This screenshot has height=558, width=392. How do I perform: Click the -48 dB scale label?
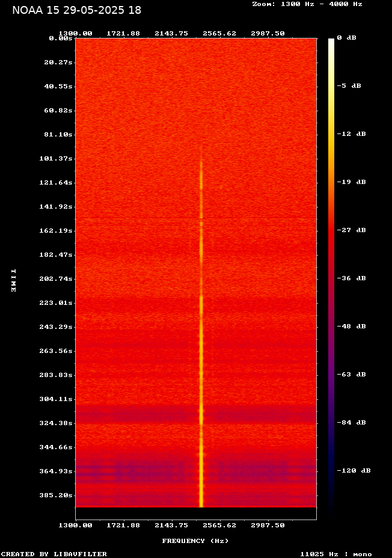pyautogui.click(x=352, y=327)
